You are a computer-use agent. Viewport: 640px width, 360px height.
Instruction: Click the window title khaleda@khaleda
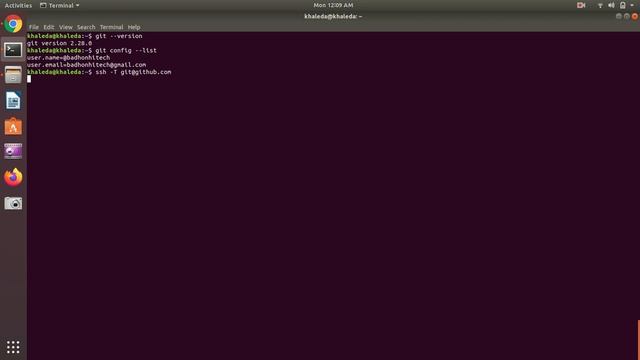333,16
